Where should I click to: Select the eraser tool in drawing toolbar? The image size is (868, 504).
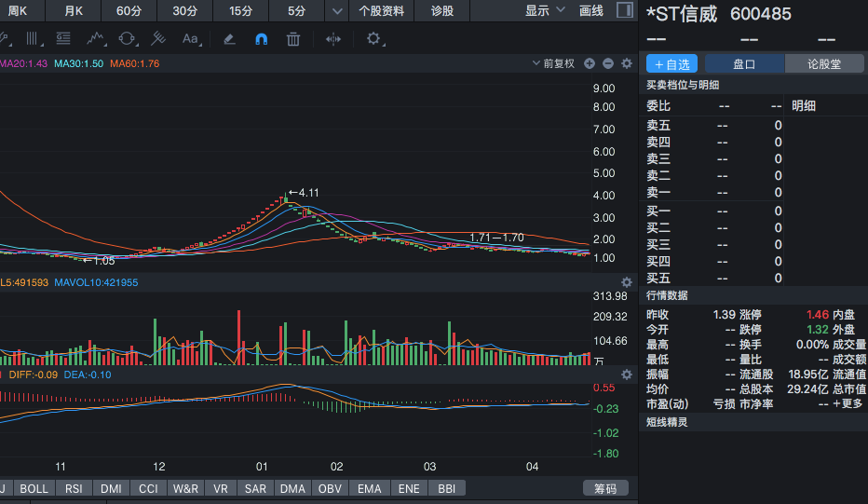click(229, 39)
